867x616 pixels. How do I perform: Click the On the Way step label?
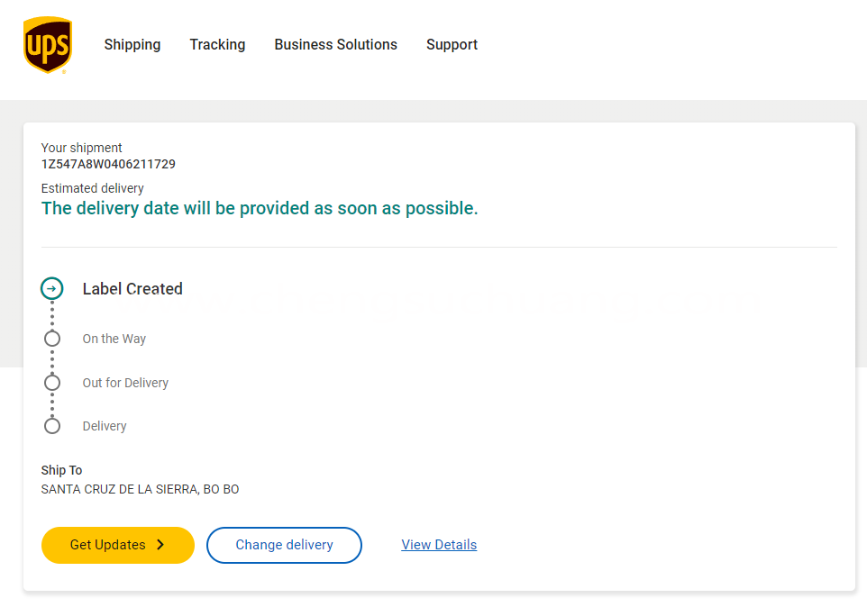pos(114,339)
